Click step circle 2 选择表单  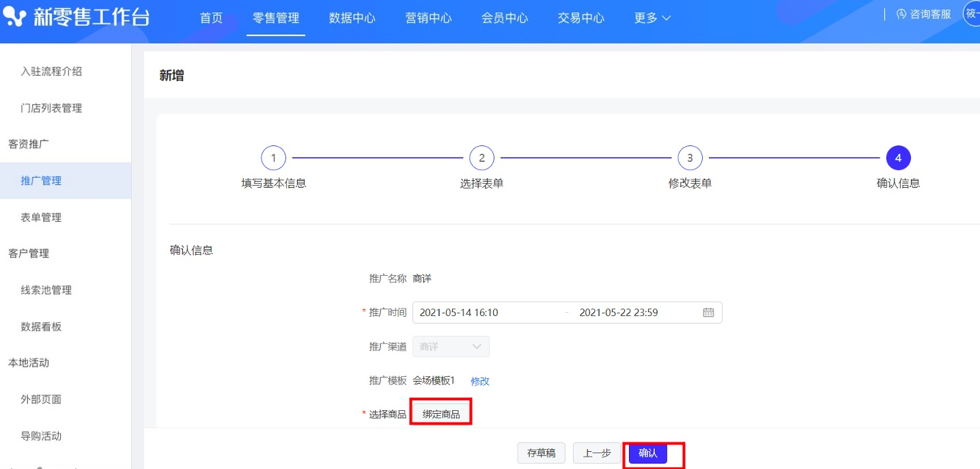(x=481, y=157)
